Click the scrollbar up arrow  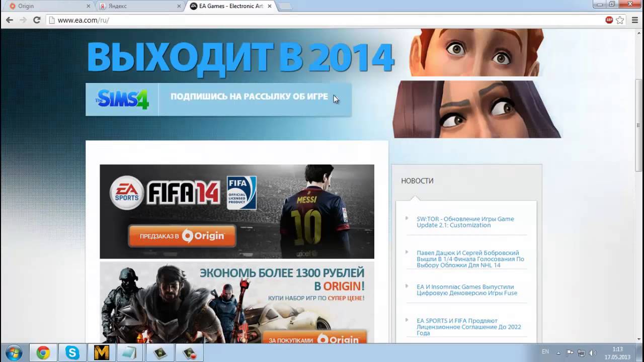tap(639, 33)
